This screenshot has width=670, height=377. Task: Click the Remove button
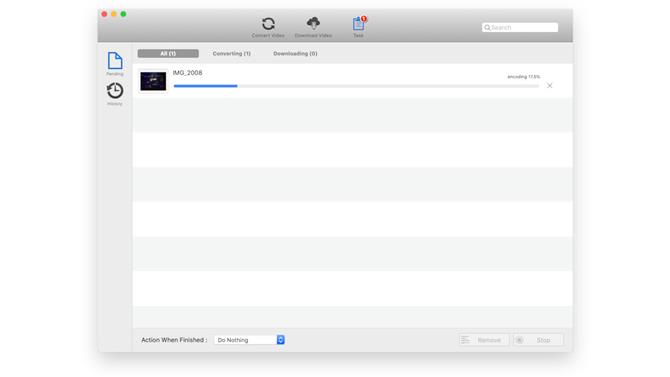(x=484, y=340)
